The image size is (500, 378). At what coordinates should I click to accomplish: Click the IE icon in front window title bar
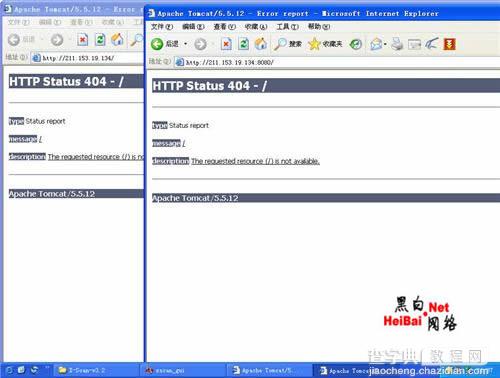pyautogui.click(x=151, y=13)
